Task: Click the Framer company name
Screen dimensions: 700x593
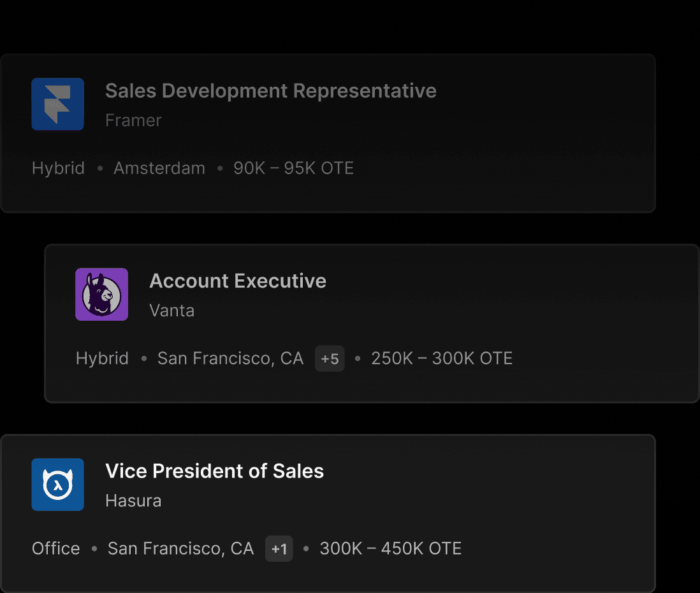Action: coord(133,121)
